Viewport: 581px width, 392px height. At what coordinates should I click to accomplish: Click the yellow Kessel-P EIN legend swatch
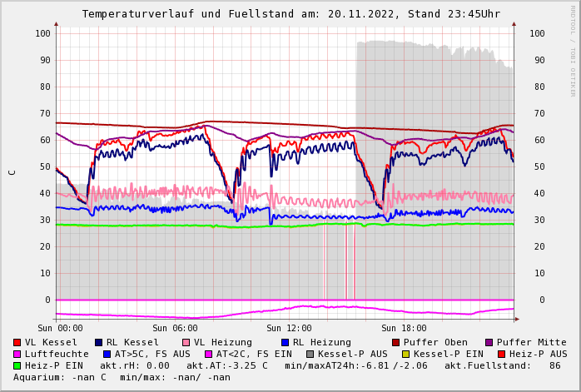click(406, 354)
